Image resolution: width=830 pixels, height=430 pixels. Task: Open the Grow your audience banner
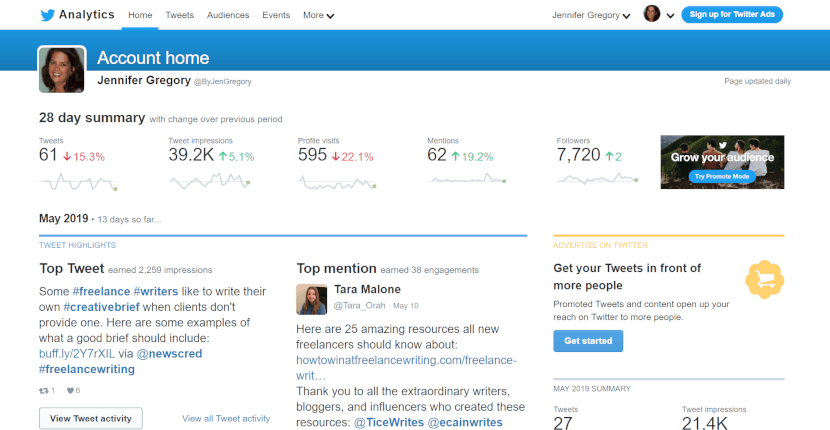pos(722,162)
